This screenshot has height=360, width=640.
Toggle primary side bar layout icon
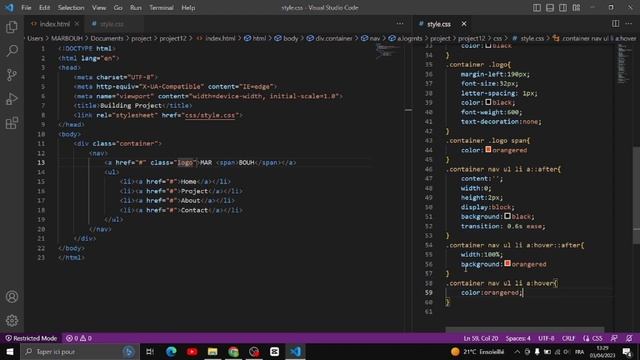[x=537, y=8]
